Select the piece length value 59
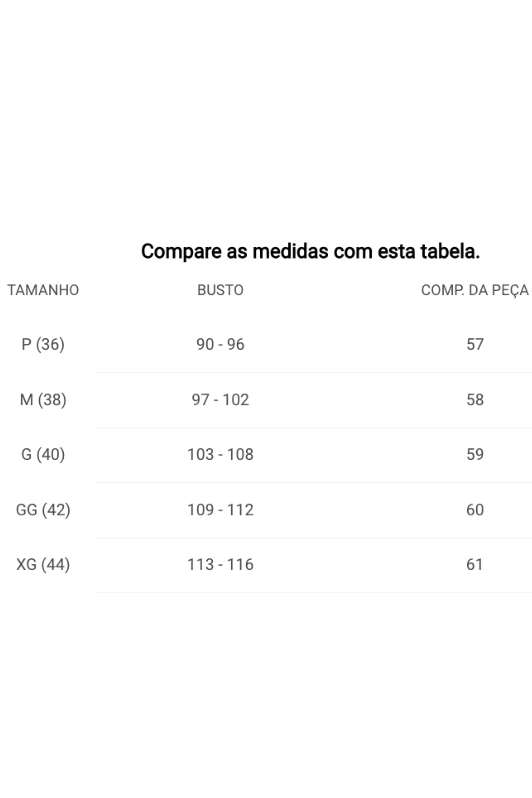The width and height of the screenshot is (532, 798). (x=475, y=454)
